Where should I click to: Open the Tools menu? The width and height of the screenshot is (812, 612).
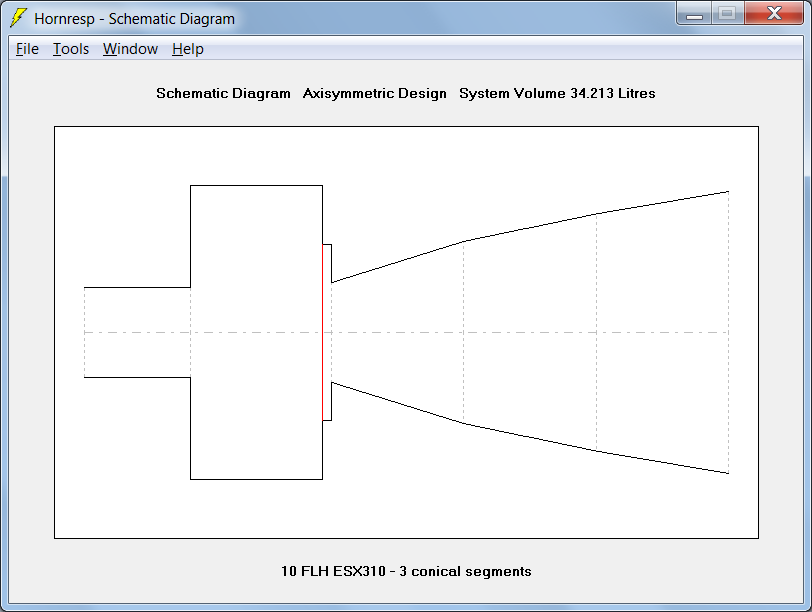71,49
